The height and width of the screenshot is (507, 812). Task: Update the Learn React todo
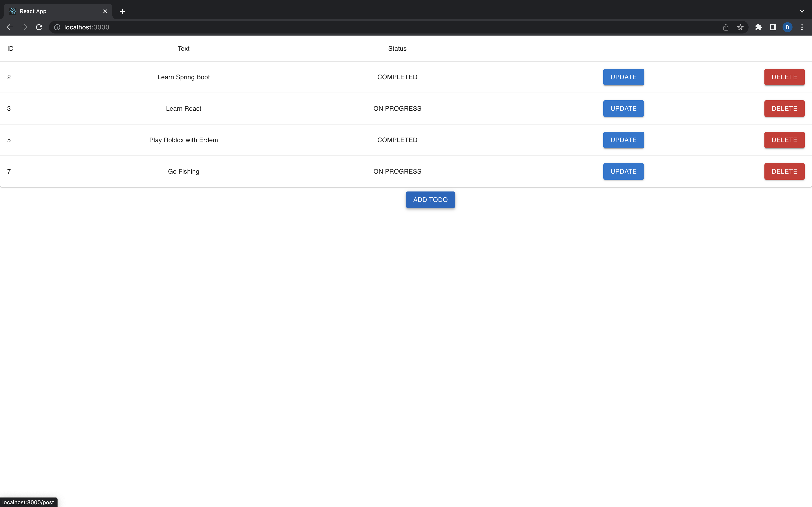click(623, 108)
